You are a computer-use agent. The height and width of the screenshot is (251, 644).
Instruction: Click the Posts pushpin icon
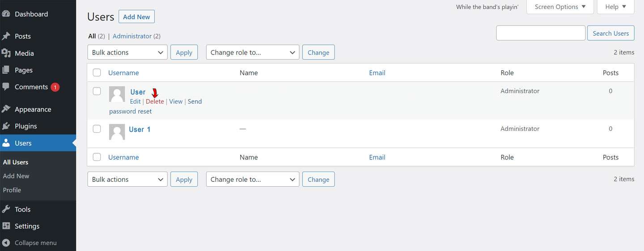click(6, 36)
